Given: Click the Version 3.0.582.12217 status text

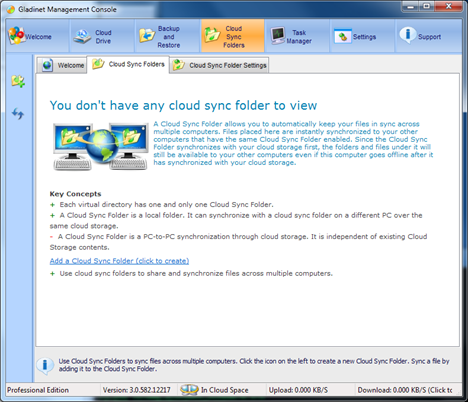Looking at the screenshot, I should tap(137, 390).
